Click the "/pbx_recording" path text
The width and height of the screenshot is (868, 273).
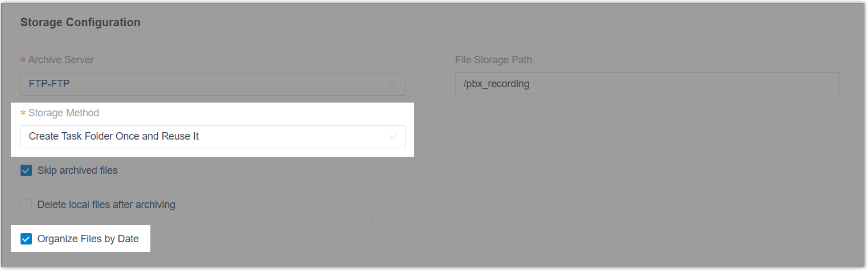pyautogui.click(x=497, y=84)
